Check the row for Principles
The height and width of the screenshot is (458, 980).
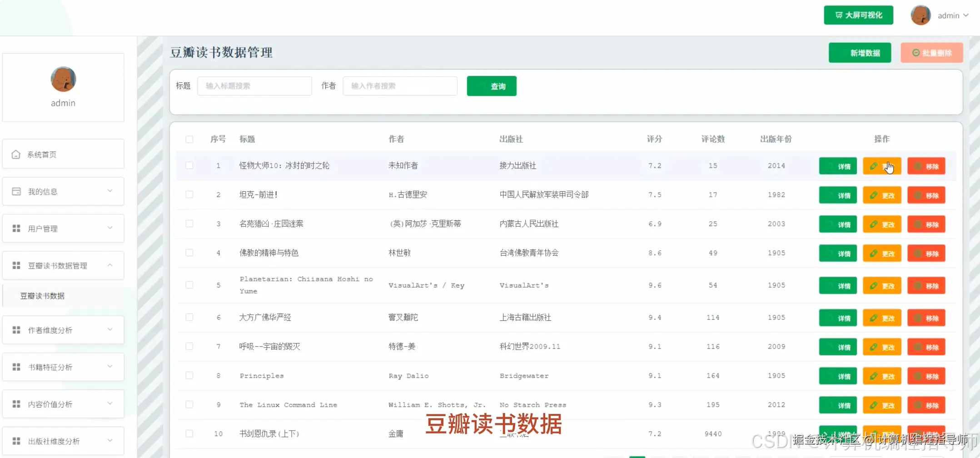tap(189, 375)
